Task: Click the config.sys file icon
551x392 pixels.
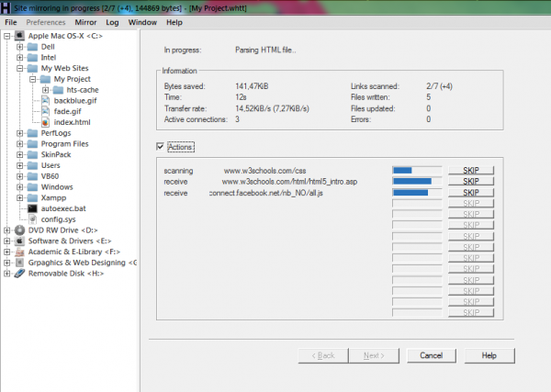Action: coord(33,219)
